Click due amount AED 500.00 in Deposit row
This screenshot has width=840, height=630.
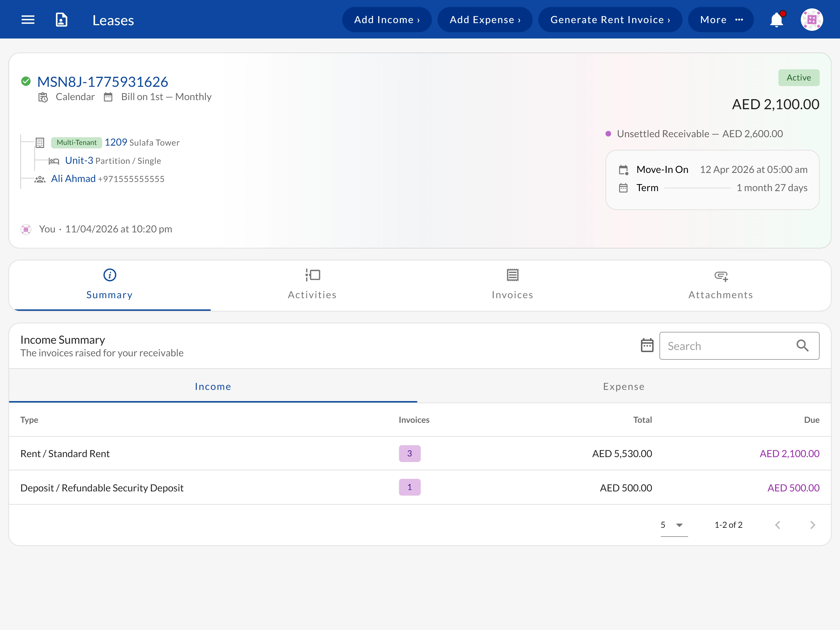[793, 488]
